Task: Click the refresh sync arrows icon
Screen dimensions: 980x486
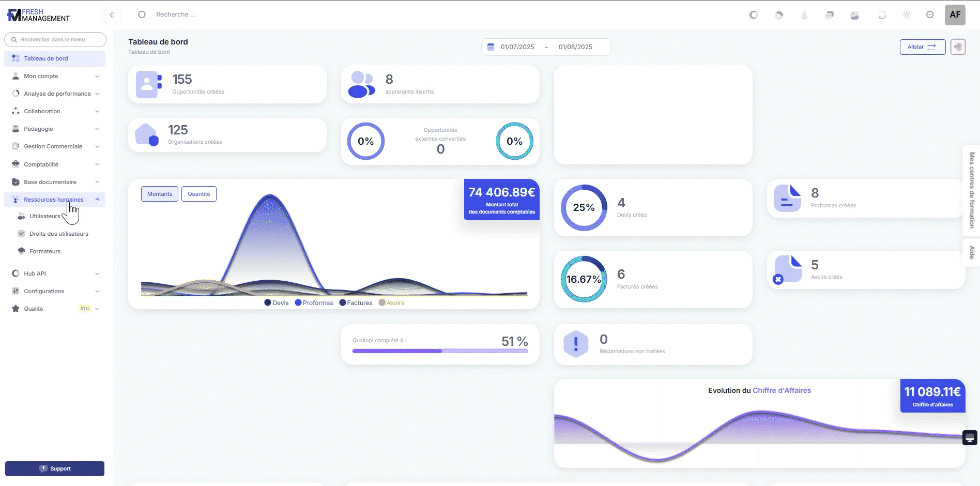Action: pyautogui.click(x=882, y=15)
